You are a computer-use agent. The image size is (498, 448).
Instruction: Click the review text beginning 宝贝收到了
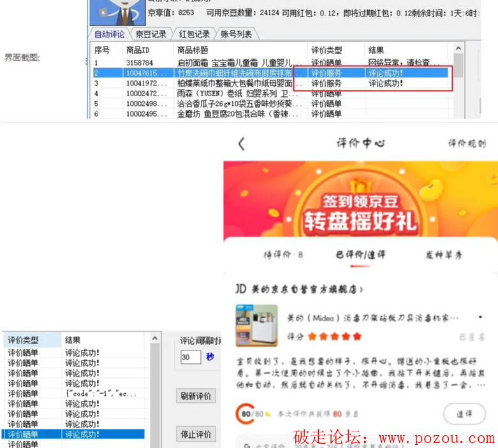click(x=360, y=373)
